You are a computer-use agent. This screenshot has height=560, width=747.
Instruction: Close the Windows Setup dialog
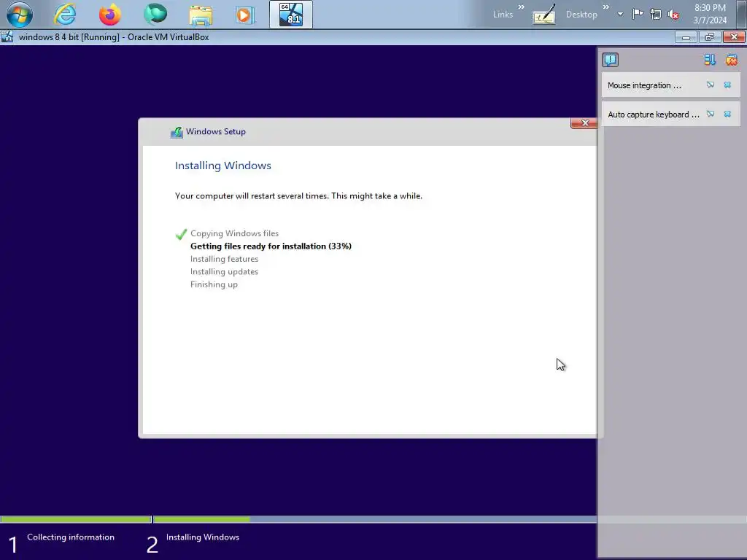pyautogui.click(x=584, y=122)
